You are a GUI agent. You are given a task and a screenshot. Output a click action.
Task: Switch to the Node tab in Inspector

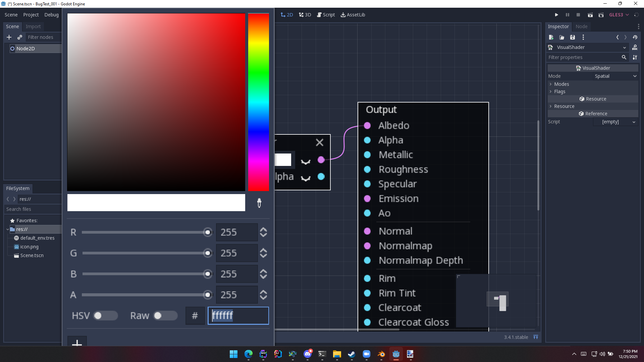[581, 26]
